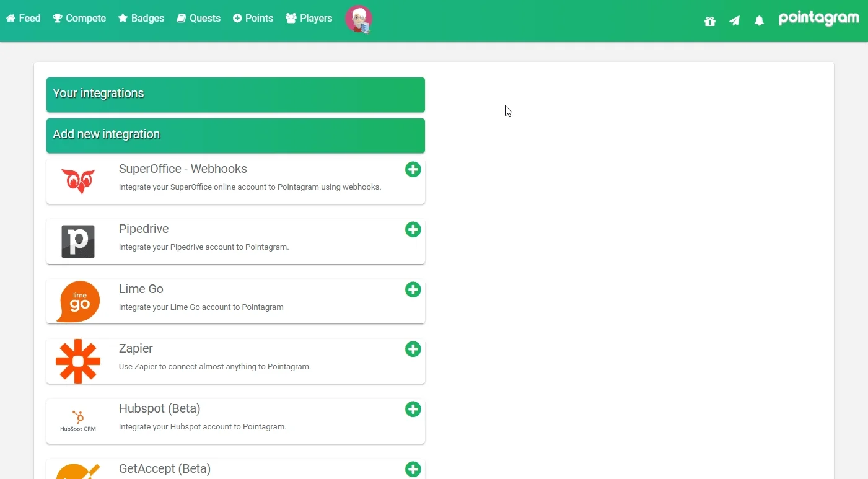Click the SuperOffice owl logo
The image size is (868, 479).
[78, 181]
